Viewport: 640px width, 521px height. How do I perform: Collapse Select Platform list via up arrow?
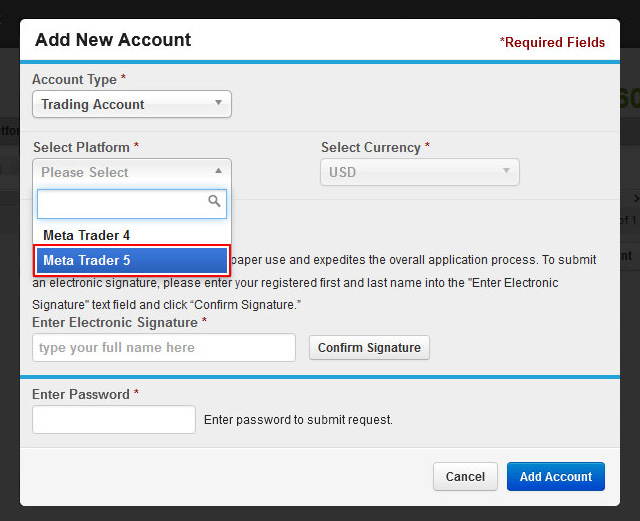[x=218, y=171]
